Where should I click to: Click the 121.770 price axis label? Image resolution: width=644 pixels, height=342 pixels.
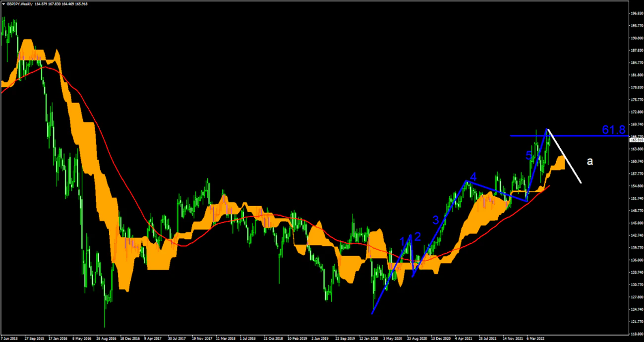point(636,322)
